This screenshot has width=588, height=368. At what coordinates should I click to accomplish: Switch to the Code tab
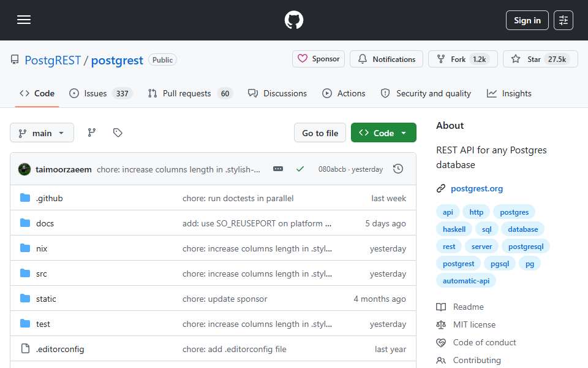pyautogui.click(x=37, y=93)
